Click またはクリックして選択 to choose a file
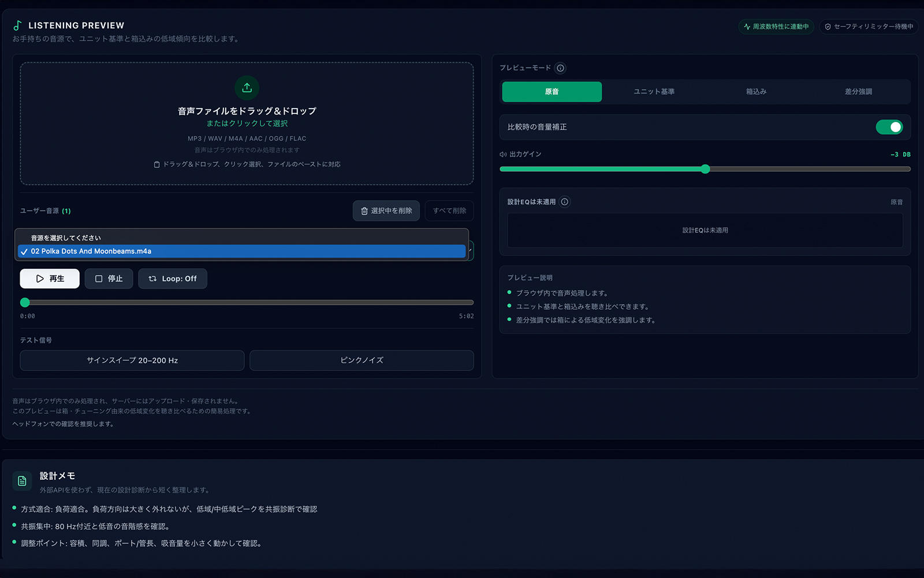924x578 pixels. pos(247,124)
